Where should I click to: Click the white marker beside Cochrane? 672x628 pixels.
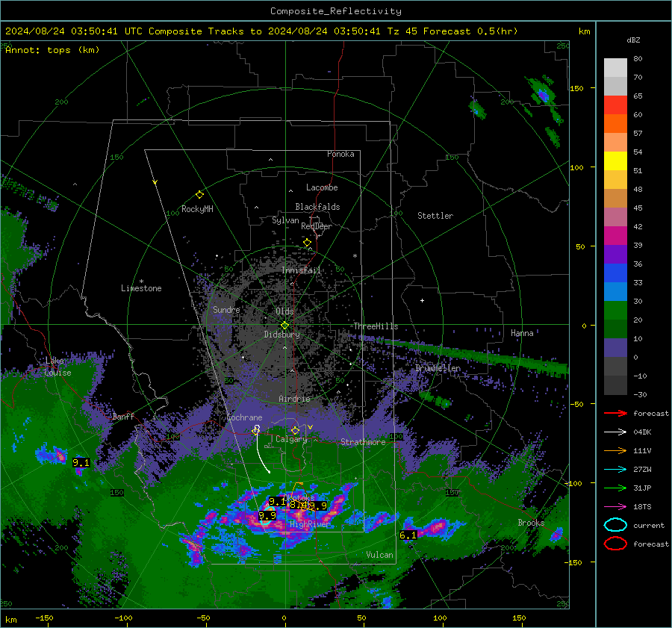coord(256,429)
